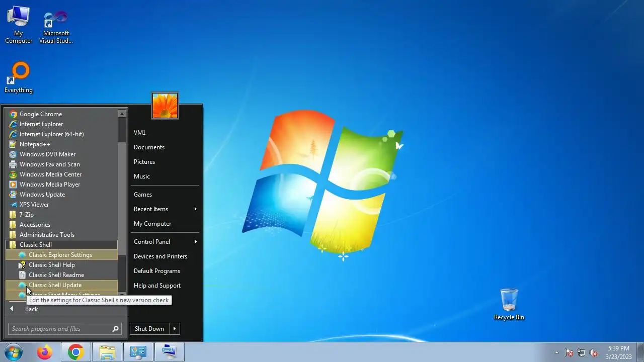Expand the Administrative Tools folder
The height and width of the screenshot is (362, 644).
61,235
